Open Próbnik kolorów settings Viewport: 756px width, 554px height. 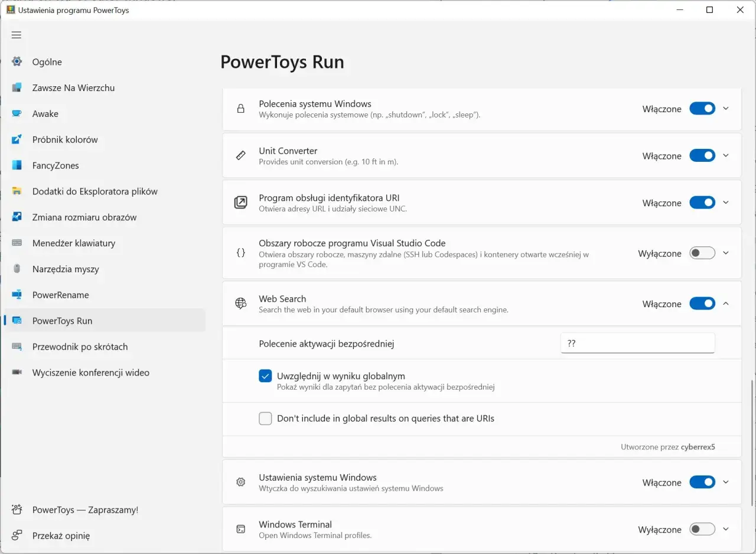point(105,140)
